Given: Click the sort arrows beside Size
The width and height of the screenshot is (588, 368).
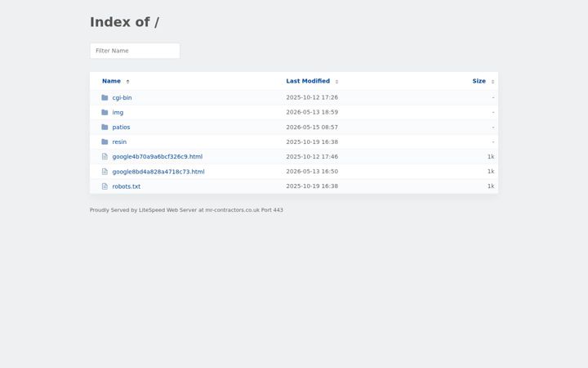Looking at the screenshot, I should [492, 82].
